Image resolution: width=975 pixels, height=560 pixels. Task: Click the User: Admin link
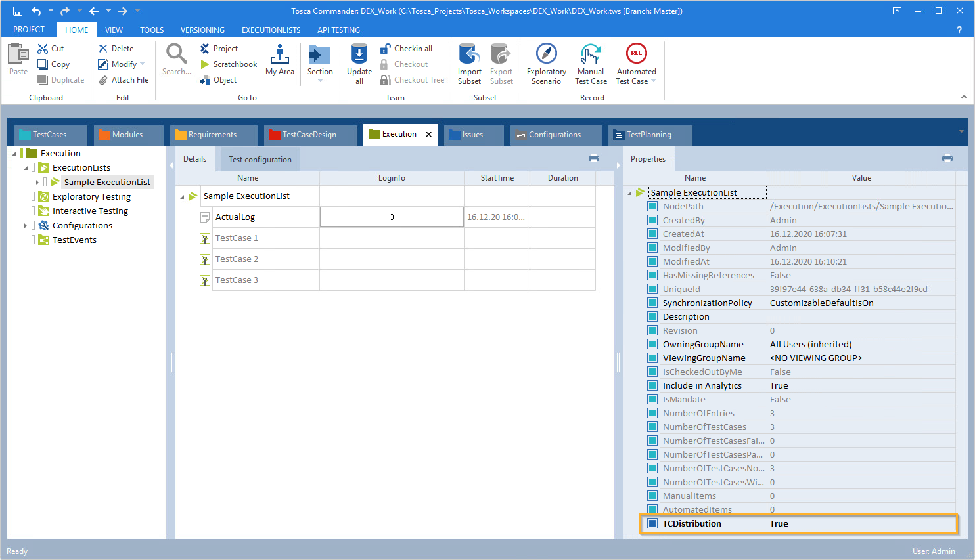coord(933,551)
